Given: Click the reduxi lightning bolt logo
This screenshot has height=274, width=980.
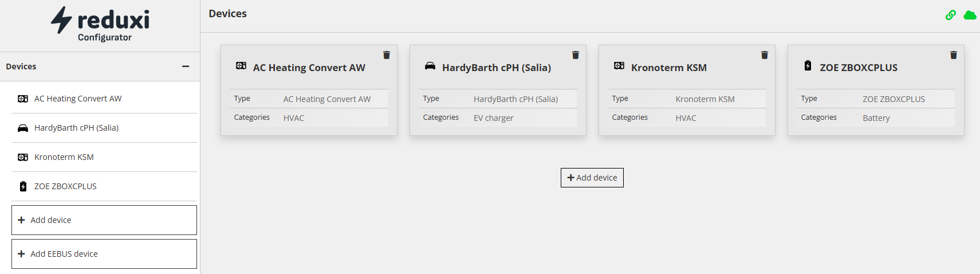Looking at the screenshot, I should (x=61, y=20).
